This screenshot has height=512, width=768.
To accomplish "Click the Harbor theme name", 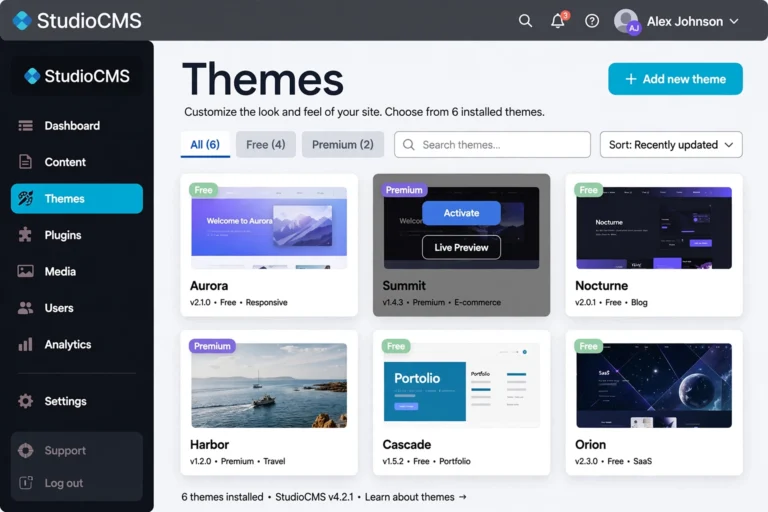I will 210,444.
